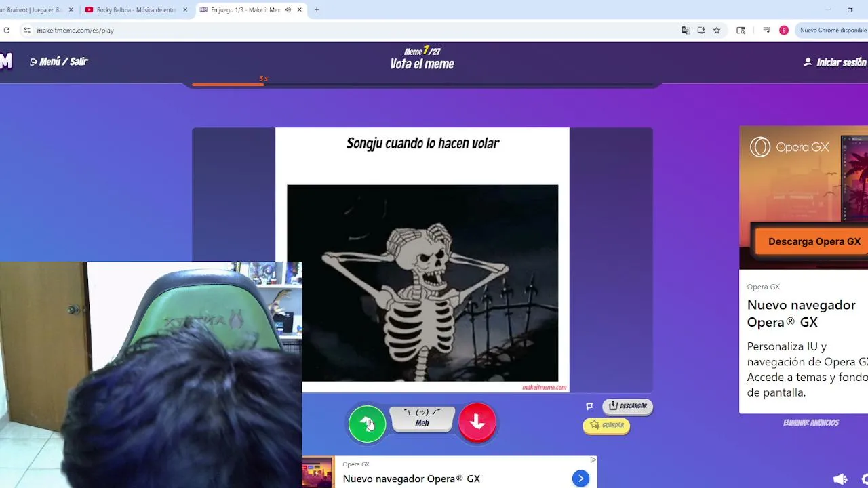
Task: Open game settings gear icon
Action: [x=865, y=479]
